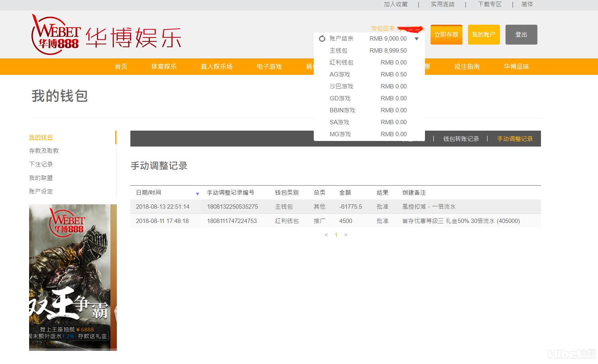Screen dimensions: 598x364
Task: Click 加入收藏 in the top bar
Action: pos(395,4)
